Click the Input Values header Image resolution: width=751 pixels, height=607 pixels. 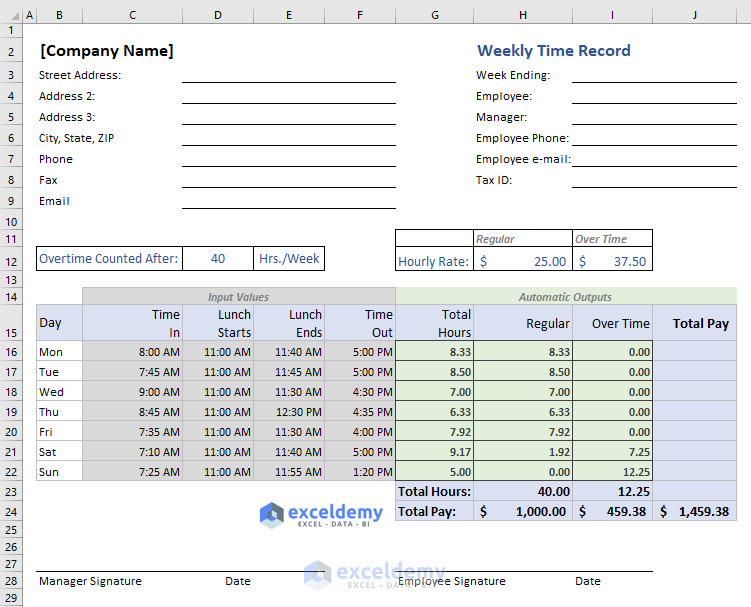coord(239,297)
